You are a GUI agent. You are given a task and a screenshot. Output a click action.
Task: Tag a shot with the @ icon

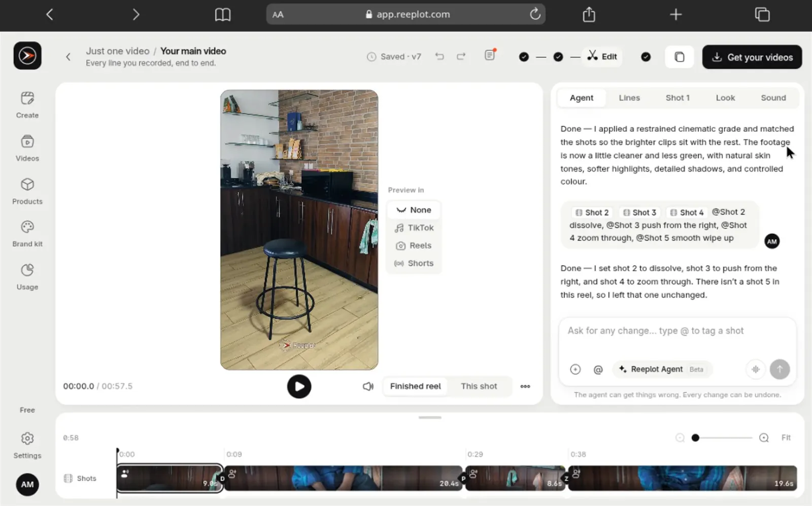[x=598, y=370]
